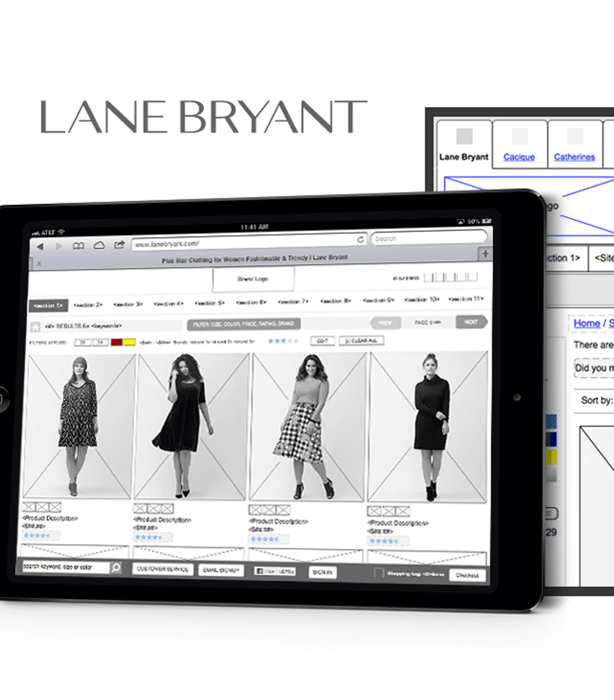Click Home breadcrumb link in background wireframe

coord(587,323)
